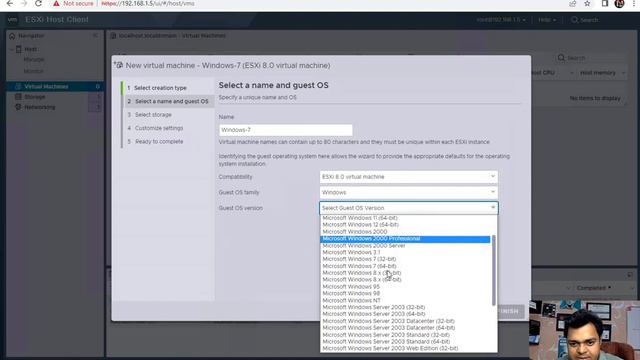640x360 pixels.
Task: Click the header Search field
Action: point(585,20)
